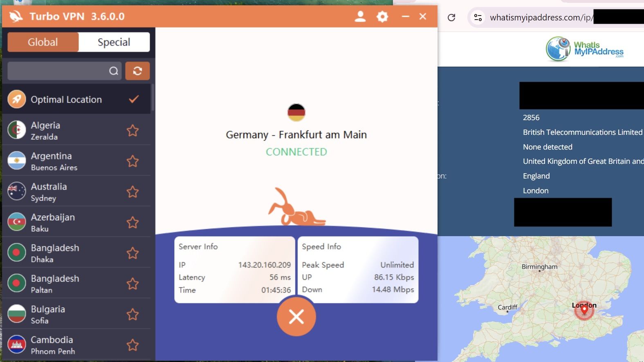Click the London map pin marker

tap(584, 310)
